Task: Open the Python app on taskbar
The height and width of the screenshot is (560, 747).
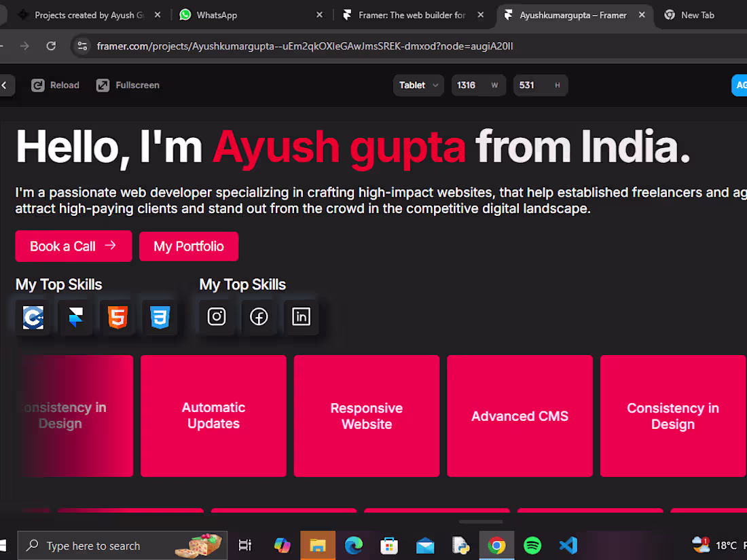Action: click(460, 545)
